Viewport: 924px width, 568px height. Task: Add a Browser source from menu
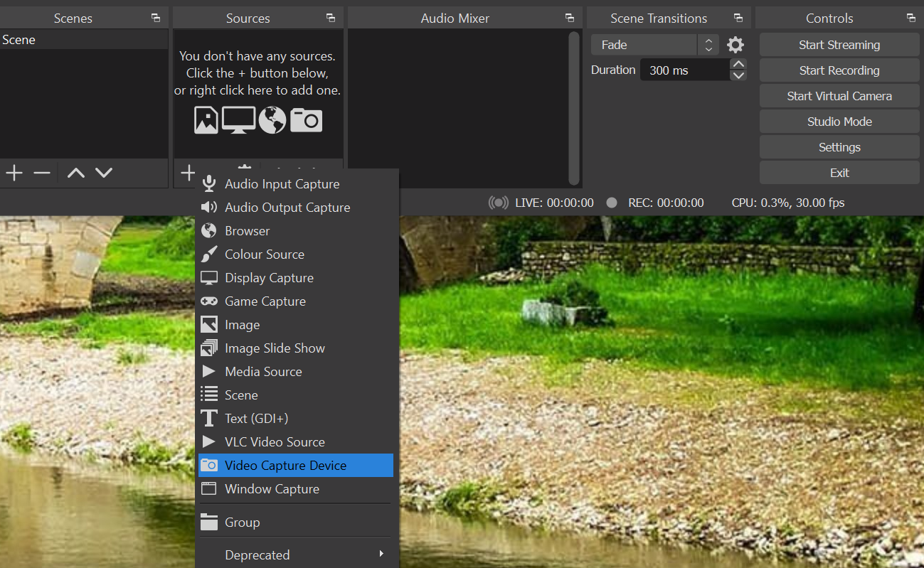pyautogui.click(x=247, y=231)
